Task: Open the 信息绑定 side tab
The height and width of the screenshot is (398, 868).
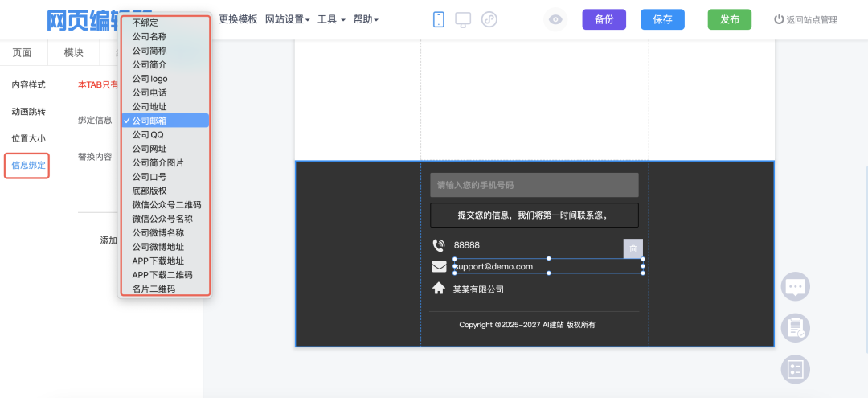Action: [x=28, y=166]
